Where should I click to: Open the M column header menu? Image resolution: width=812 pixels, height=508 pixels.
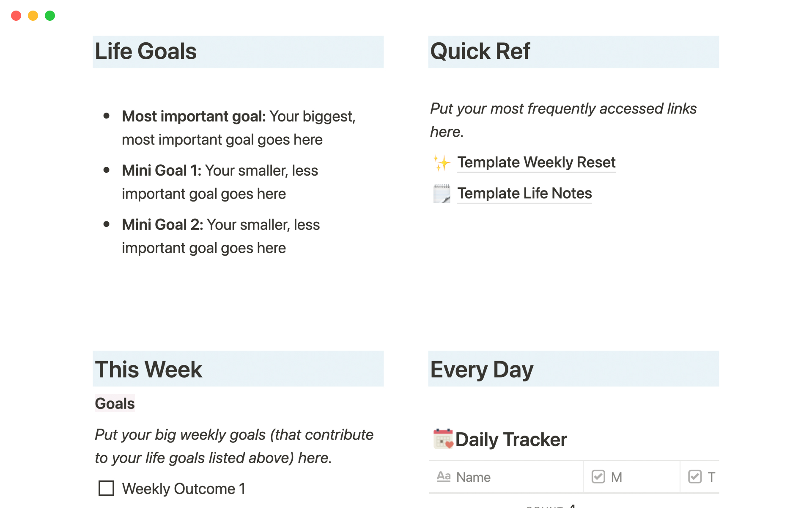(x=617, y=477)
